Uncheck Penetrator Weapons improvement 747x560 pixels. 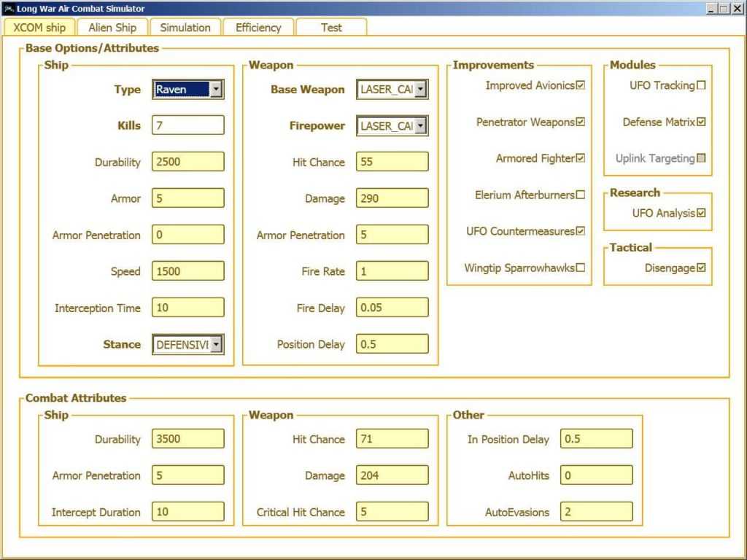pos(581,122)
